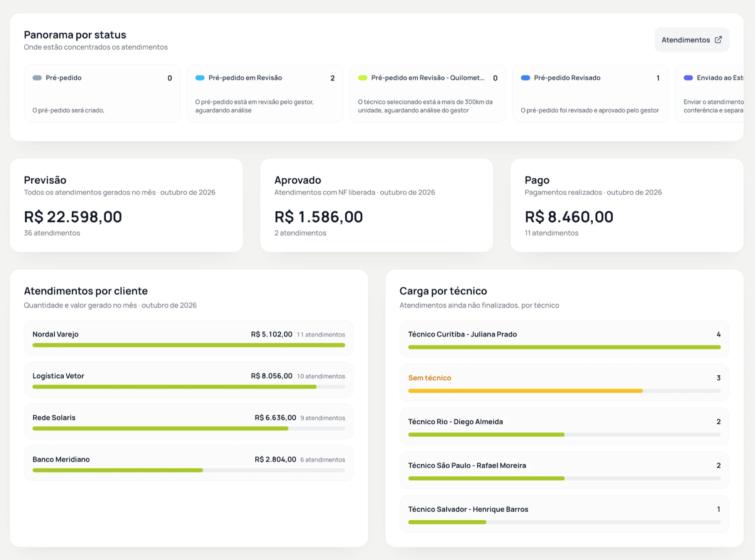Click the Banco Meridiano progress bar

(189, 470)
